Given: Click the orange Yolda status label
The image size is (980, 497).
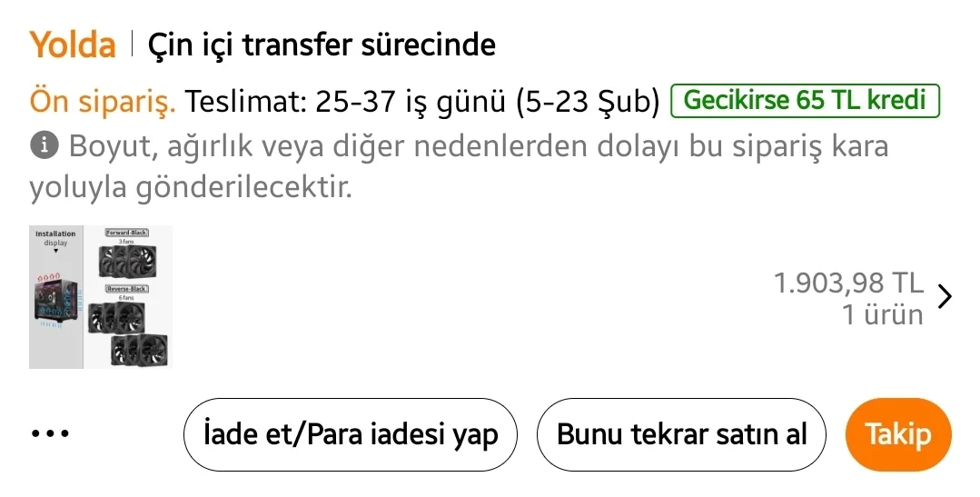Looking at the screenshot, I should point(73,45).
